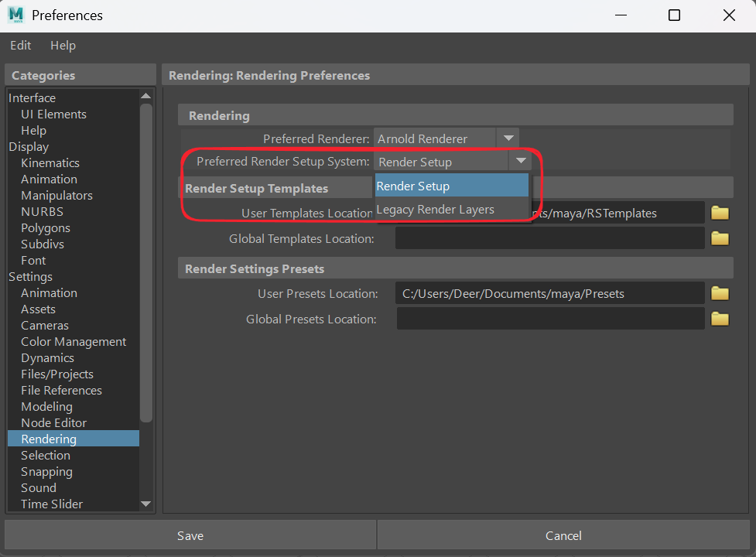The height and width of the screenshot is (557, 756).
Task: Browse folder for User Presets Location
Action: [720, 293]
